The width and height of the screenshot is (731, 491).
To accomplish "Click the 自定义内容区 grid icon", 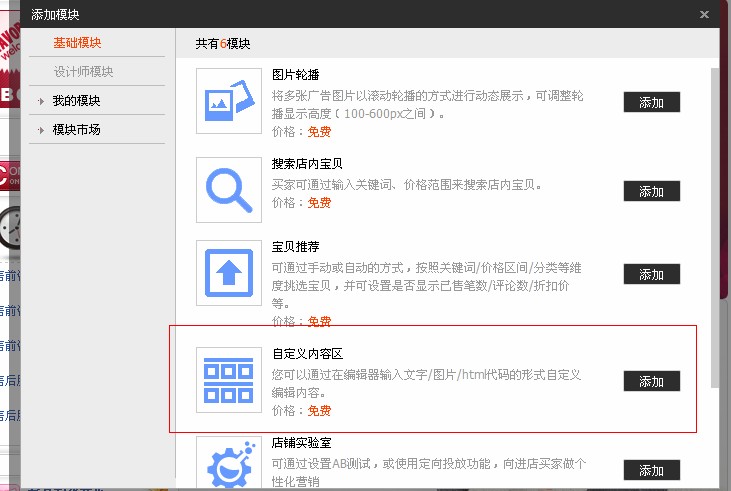I will [229, 380].
